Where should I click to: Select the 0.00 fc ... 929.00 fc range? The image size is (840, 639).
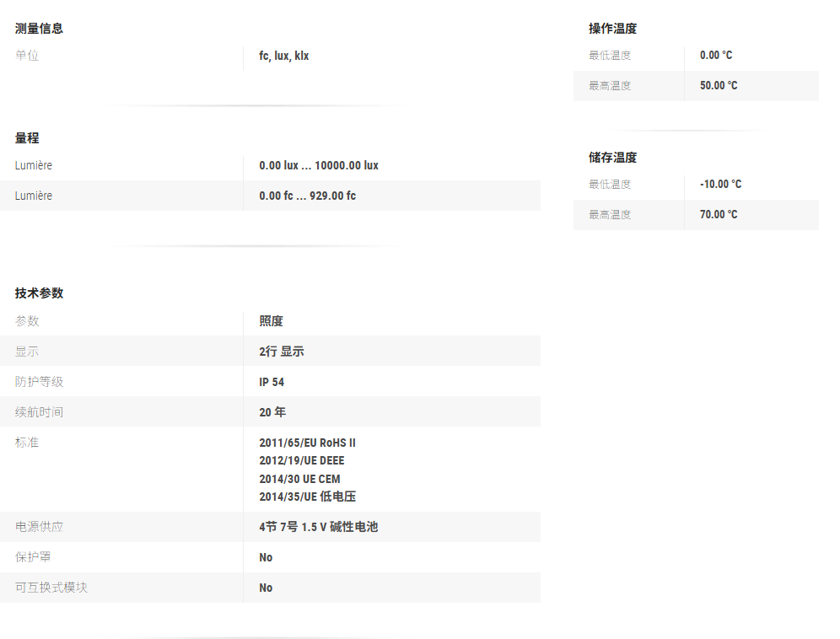307,196
